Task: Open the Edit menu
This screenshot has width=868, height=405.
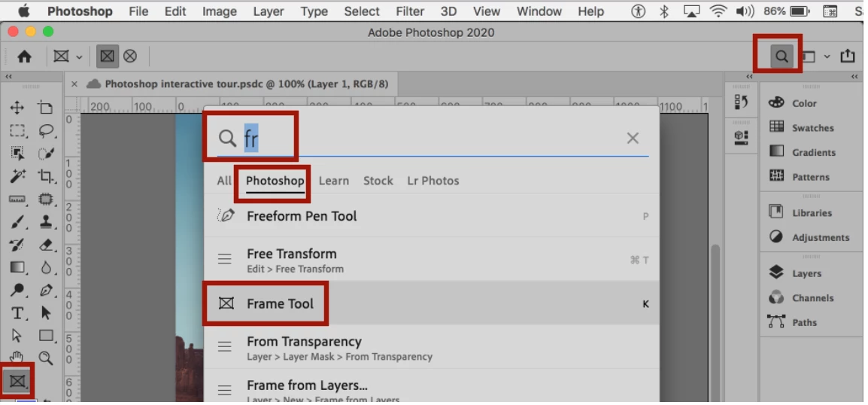Action: [x=175, y=11]
